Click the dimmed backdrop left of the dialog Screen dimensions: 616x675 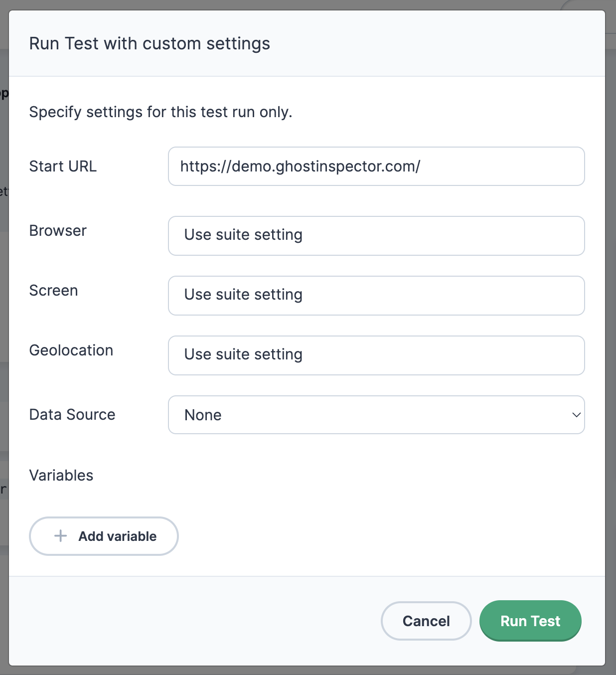click(3, 299)
